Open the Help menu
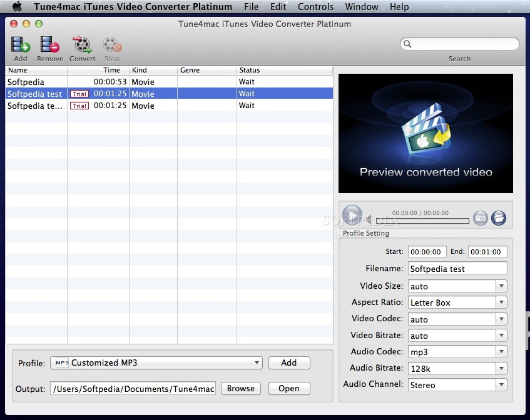Image resolution: width=530 pixels, height=420 pixels. click(x=399, y=7)
